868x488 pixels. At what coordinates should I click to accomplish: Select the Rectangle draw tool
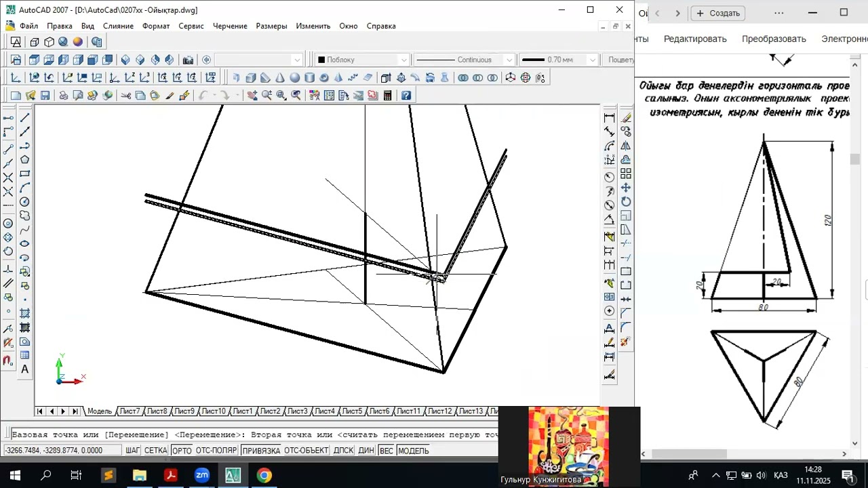(x=25, y=174)
